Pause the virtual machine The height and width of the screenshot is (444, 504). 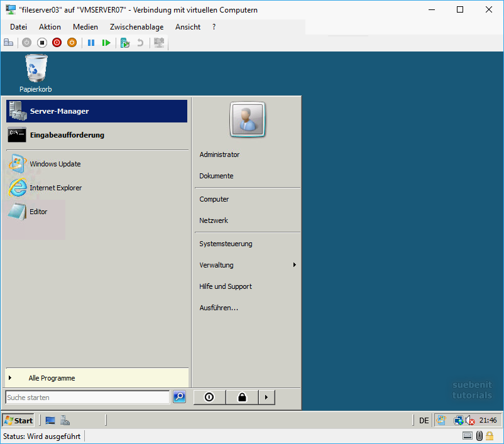[x=91, y=43]
